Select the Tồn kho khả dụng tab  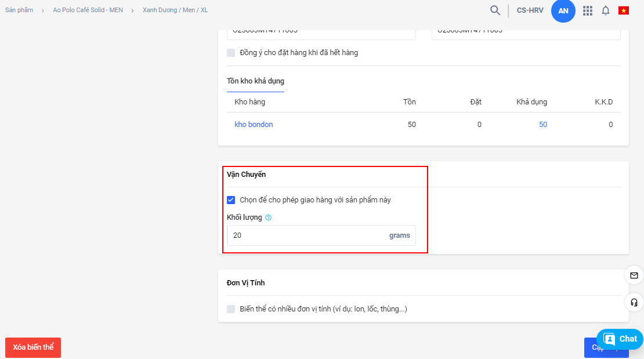(255, 81)
